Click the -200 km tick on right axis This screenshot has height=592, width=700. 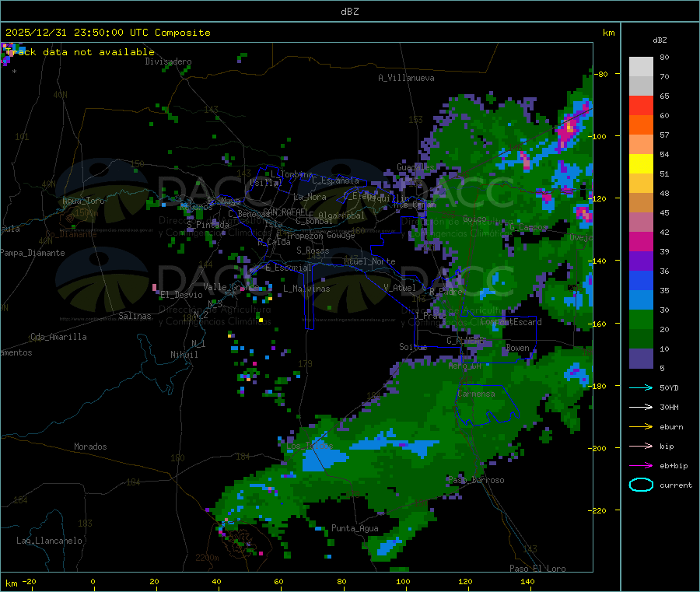[599, 448]
